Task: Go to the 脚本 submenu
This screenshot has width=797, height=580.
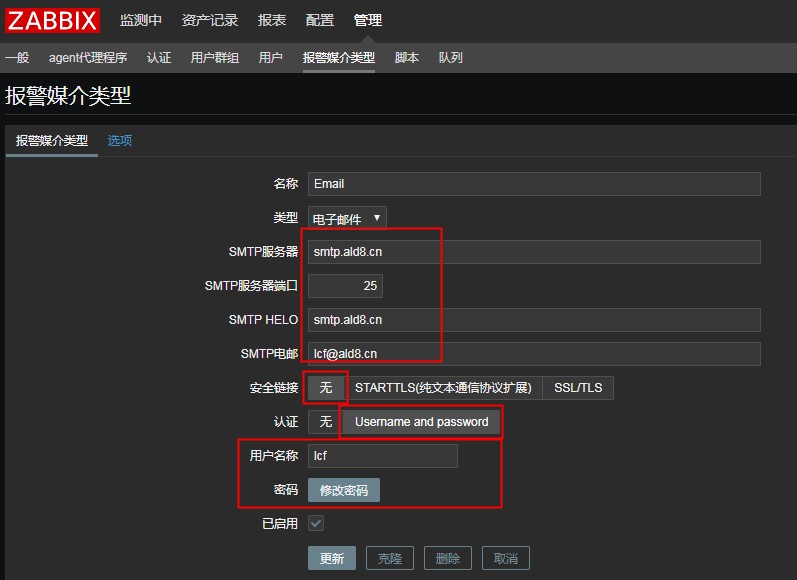Action: pos(407,57)
